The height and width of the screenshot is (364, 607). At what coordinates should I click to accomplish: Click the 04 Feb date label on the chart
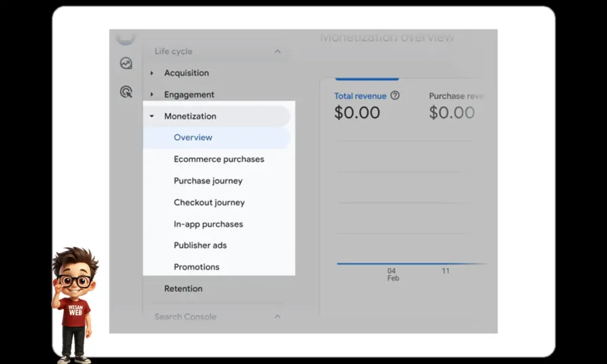pos(392,274)
